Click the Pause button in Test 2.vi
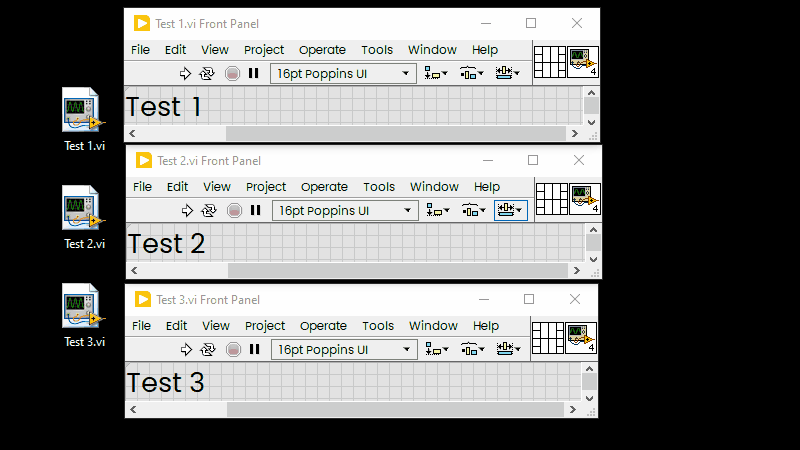The width and height of the screenshot is (800, 450). pos(256,210)
